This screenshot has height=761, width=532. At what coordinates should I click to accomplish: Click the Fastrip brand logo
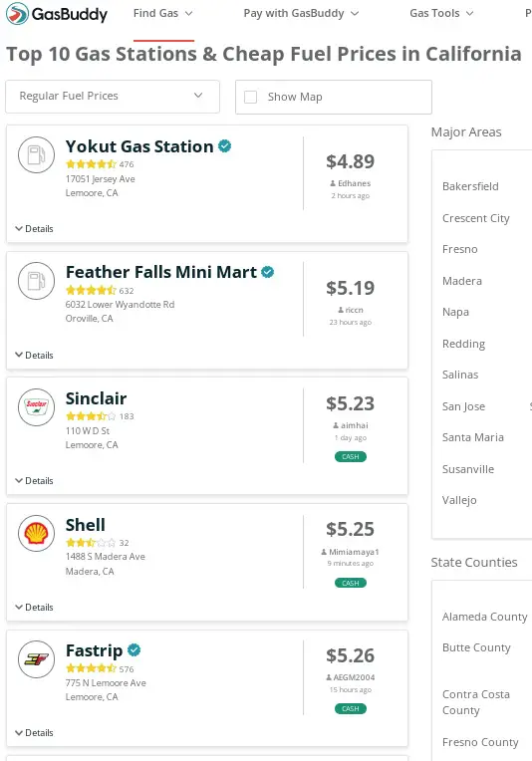tap(37, 659)
